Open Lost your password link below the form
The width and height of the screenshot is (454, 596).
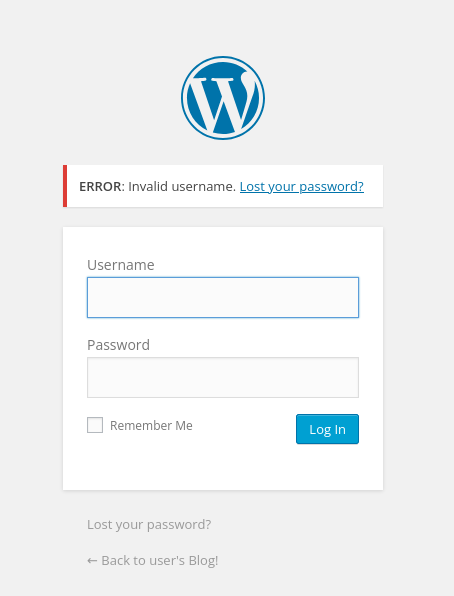tap(149, 525)
